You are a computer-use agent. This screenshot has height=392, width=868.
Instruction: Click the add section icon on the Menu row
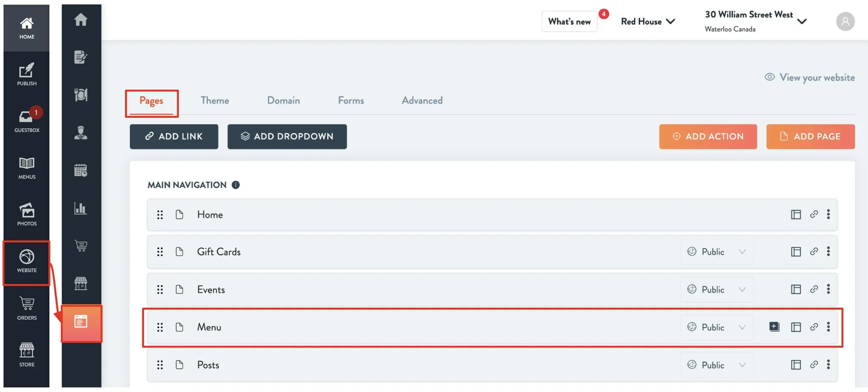(774, 327)
